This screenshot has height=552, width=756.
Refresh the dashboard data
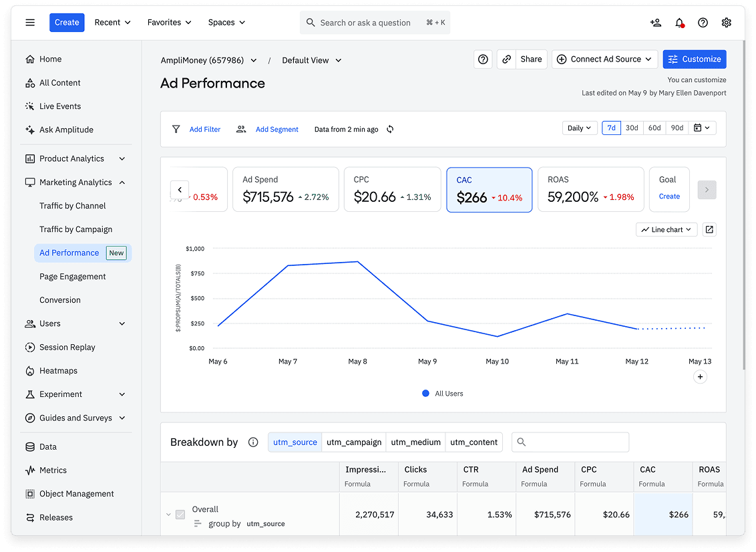(x=389, y=129)
